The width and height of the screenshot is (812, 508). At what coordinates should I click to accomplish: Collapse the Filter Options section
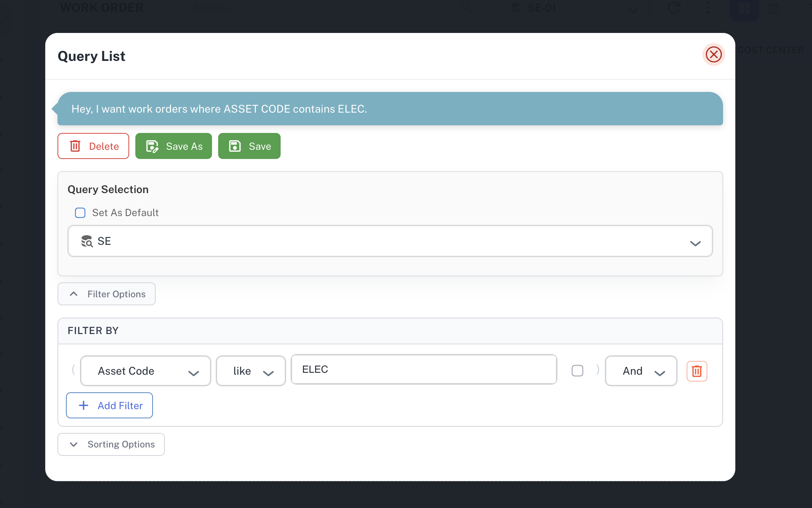pos(107,294)
